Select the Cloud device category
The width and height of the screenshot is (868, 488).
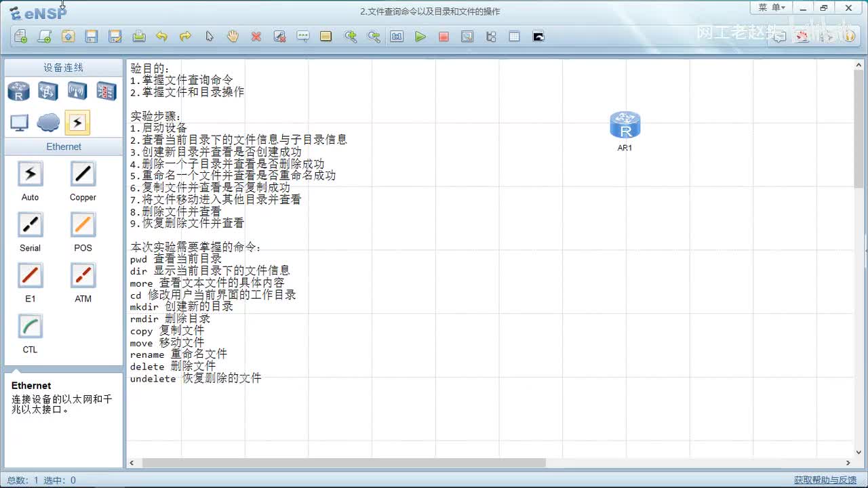[48, 123]
